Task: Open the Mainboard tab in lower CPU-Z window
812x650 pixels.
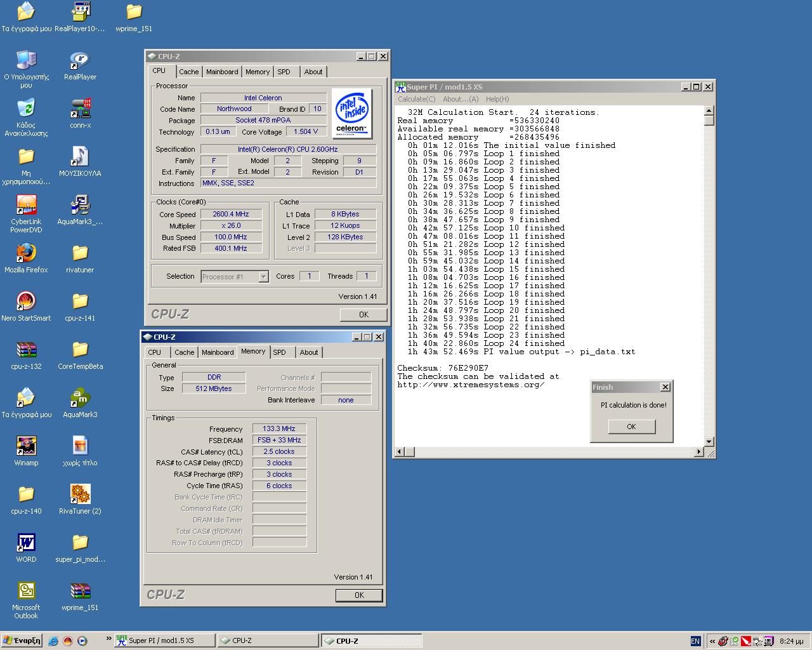Action: (218, 352)
